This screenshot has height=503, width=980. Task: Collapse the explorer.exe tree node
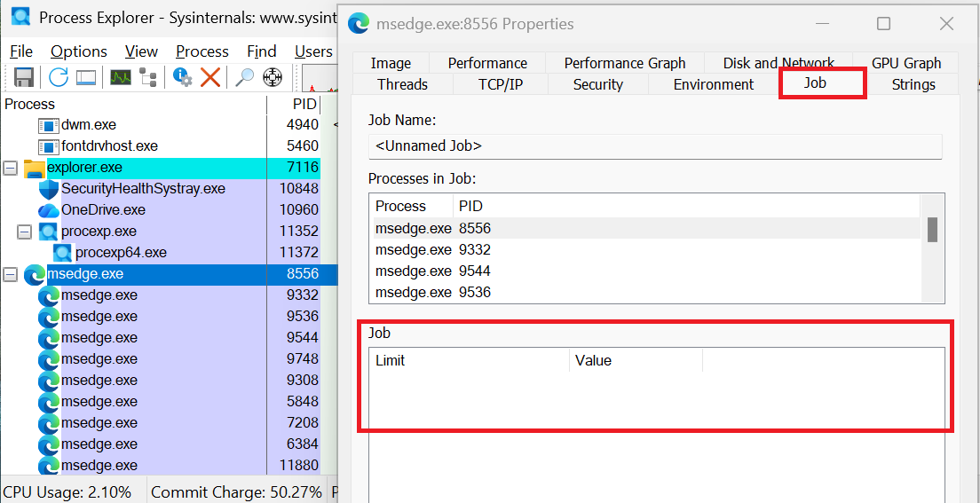[10, 168]
